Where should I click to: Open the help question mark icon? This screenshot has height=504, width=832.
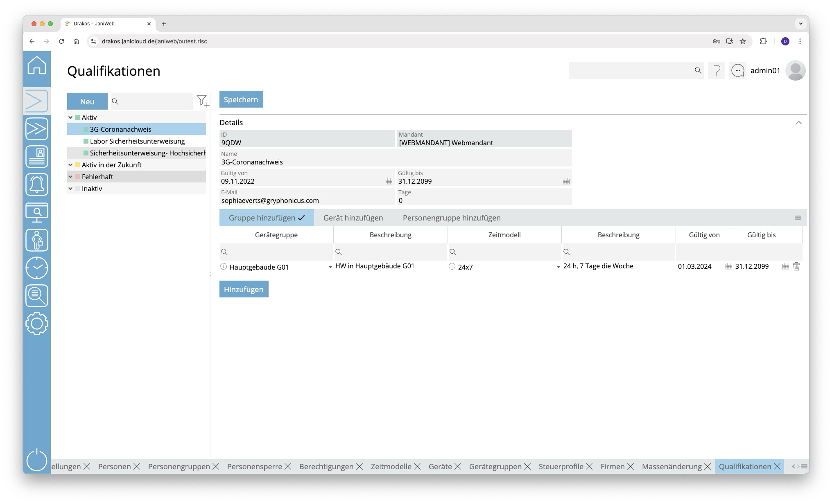pyautogui.click(x=717, y=71)
